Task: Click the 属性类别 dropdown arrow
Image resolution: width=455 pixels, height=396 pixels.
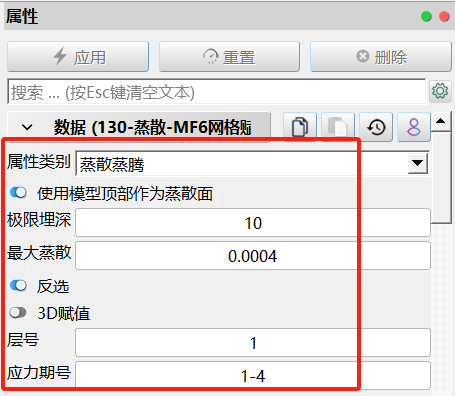Action: 418,163
